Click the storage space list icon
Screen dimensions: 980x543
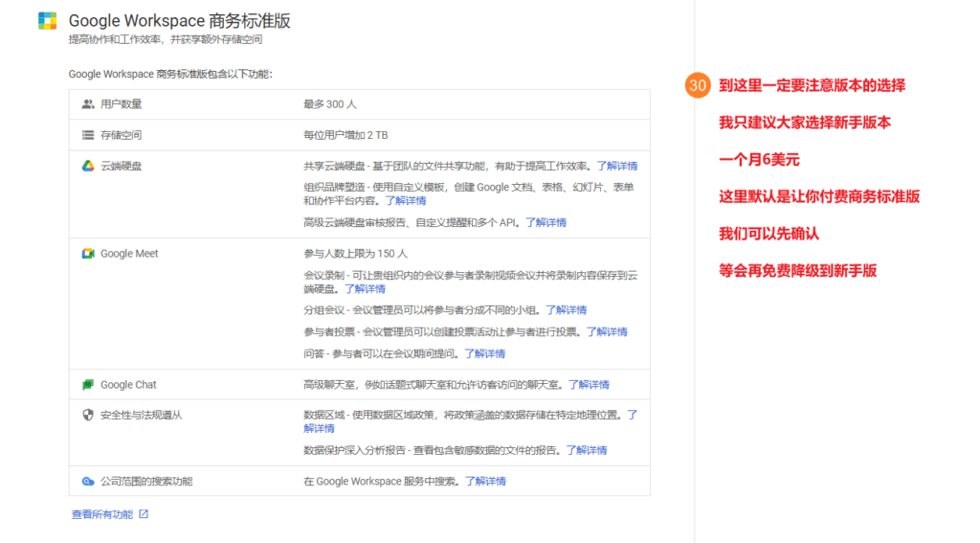coord(88,135)
